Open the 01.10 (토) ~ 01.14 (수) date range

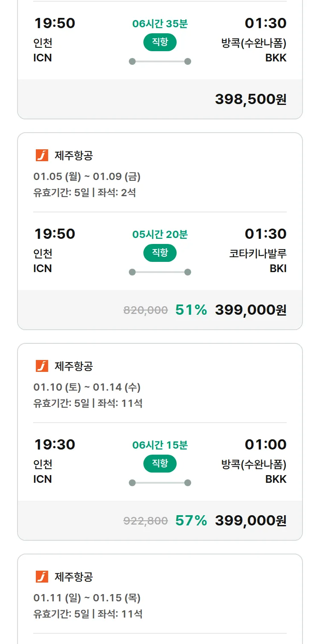pos(87,387)
